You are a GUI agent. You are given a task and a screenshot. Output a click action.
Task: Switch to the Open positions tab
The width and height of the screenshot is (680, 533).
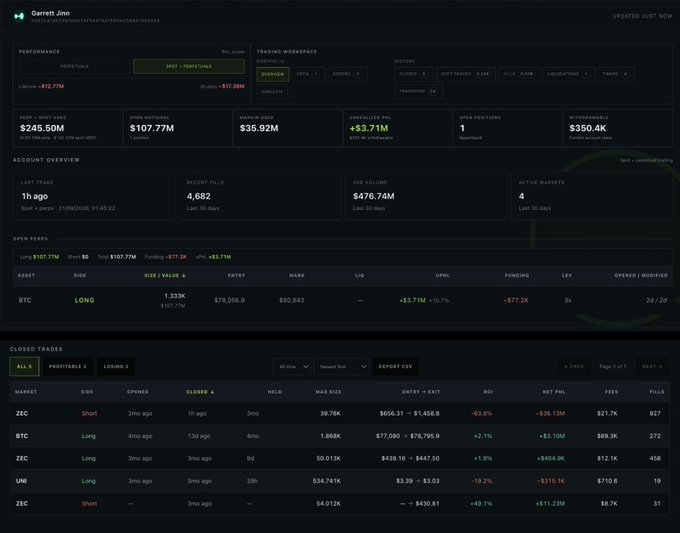[x=308, y=74]
